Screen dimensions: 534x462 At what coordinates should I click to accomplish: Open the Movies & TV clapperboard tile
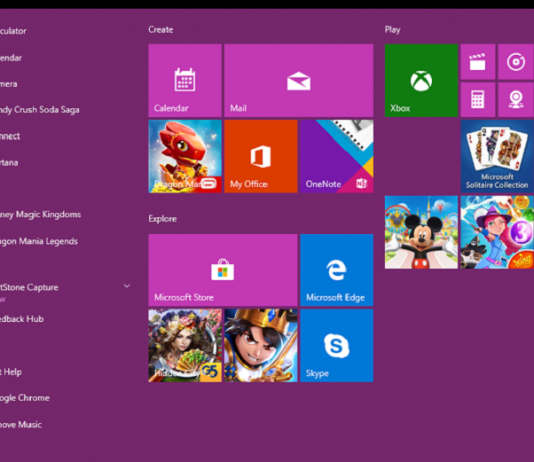click(478, 62)
